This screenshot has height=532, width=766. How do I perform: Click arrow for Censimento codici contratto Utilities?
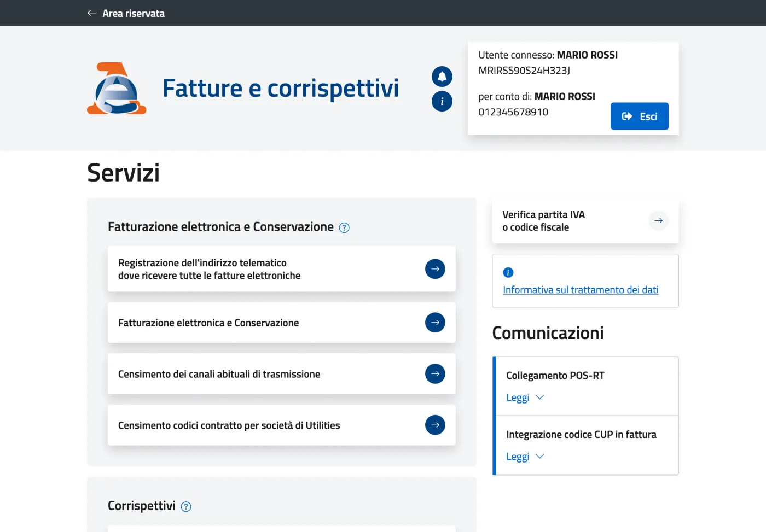435,425
